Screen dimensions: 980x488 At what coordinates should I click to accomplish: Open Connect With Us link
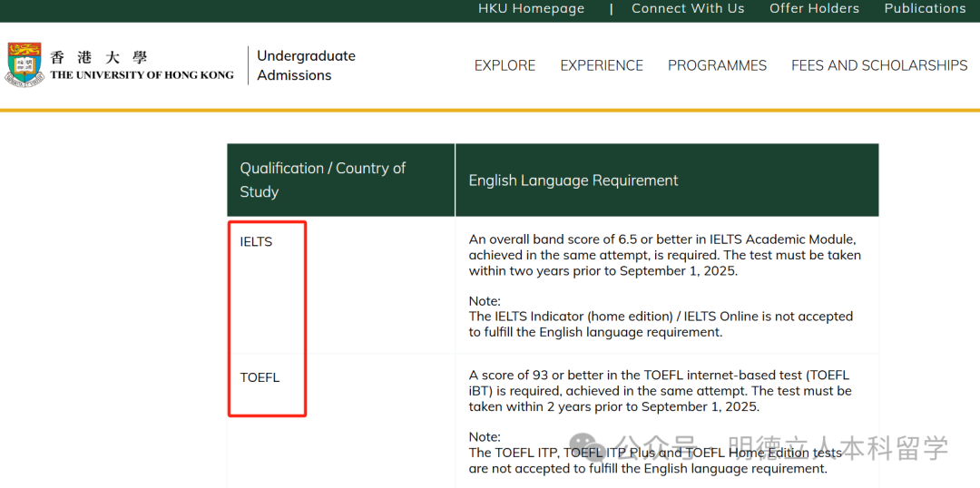(688, 9)
